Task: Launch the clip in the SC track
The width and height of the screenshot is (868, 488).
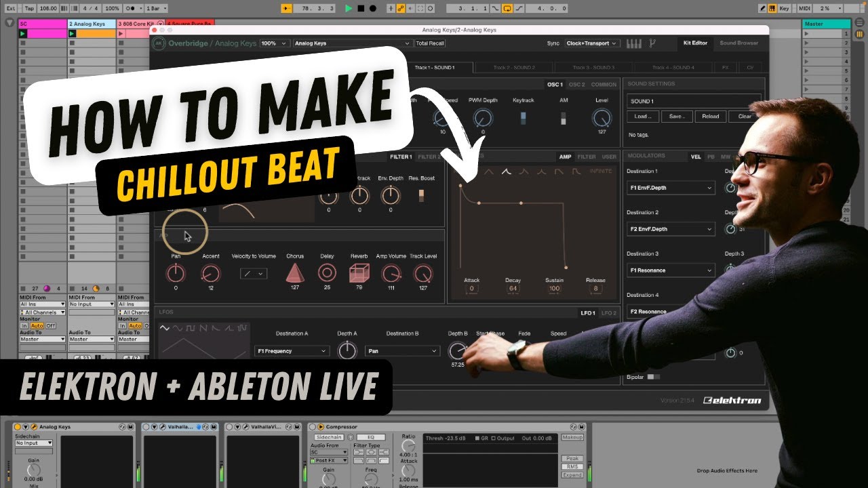Action: coord(23,33)
